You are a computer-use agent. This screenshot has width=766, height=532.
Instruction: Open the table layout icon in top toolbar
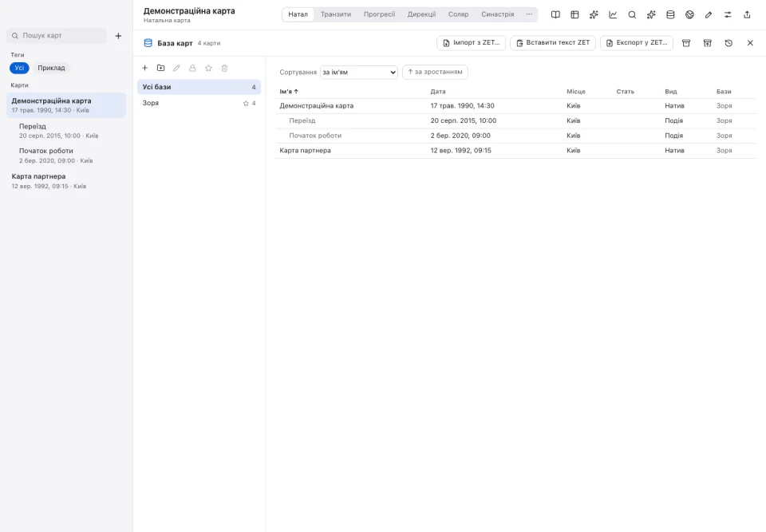574,14
